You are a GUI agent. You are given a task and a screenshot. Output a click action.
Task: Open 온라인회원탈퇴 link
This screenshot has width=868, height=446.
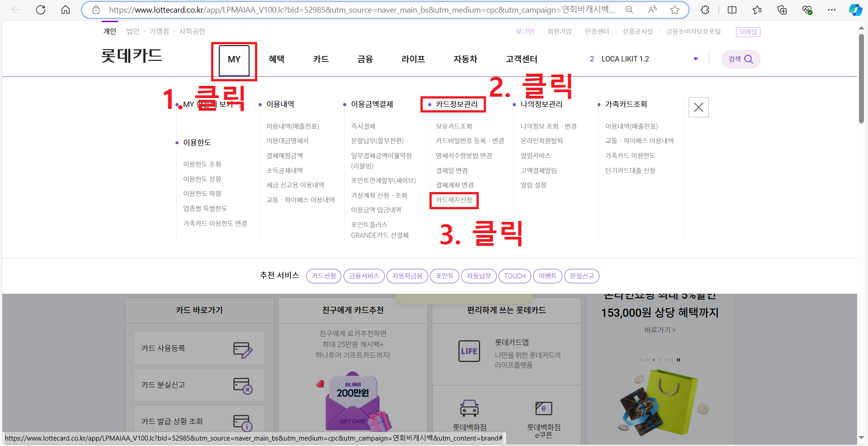coord(542,141)
